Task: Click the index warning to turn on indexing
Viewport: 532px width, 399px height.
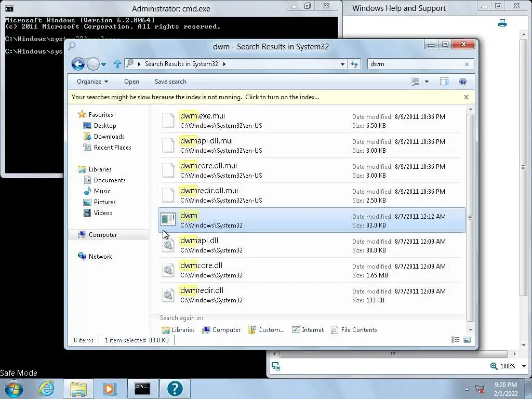Action: 195,97
